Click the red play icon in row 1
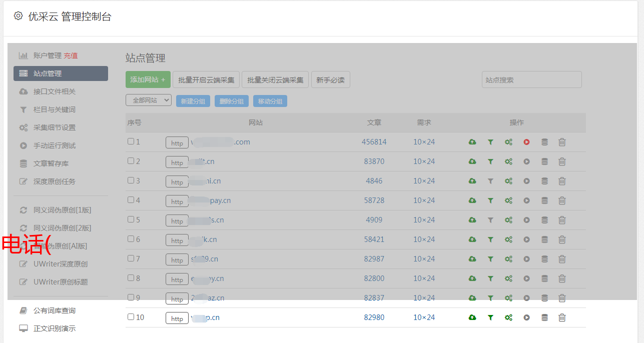This screenshot has height=343, width=644. pyautogui.click(x=526, y=142)
